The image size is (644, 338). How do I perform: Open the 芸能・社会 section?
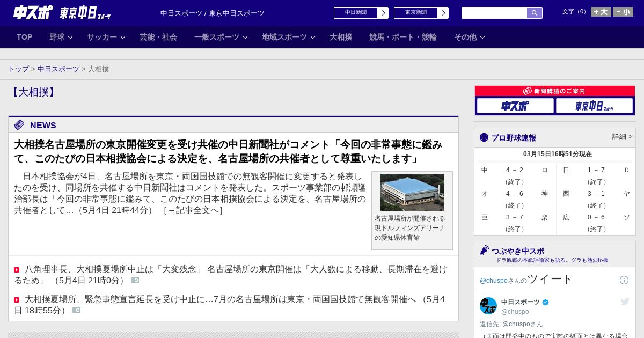pos(158,37)
